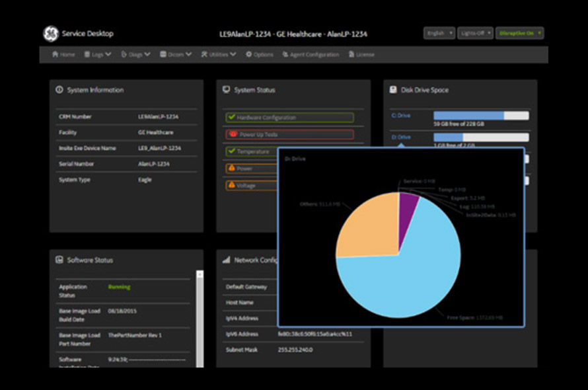Click CRM Number value 'LE9AlanLP-1234'
588x390 pixels.
click(x=159, y=117)
